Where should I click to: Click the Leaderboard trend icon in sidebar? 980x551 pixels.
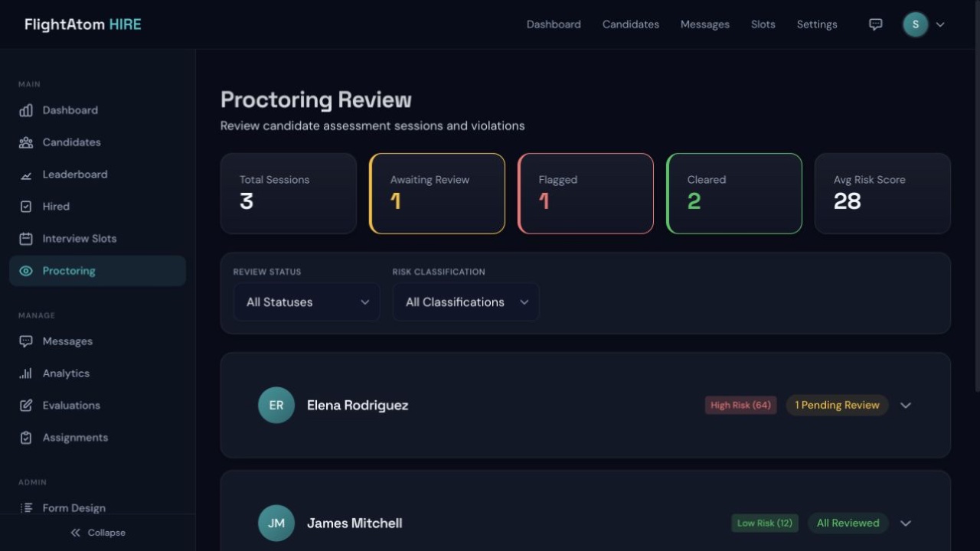[26, 174]
